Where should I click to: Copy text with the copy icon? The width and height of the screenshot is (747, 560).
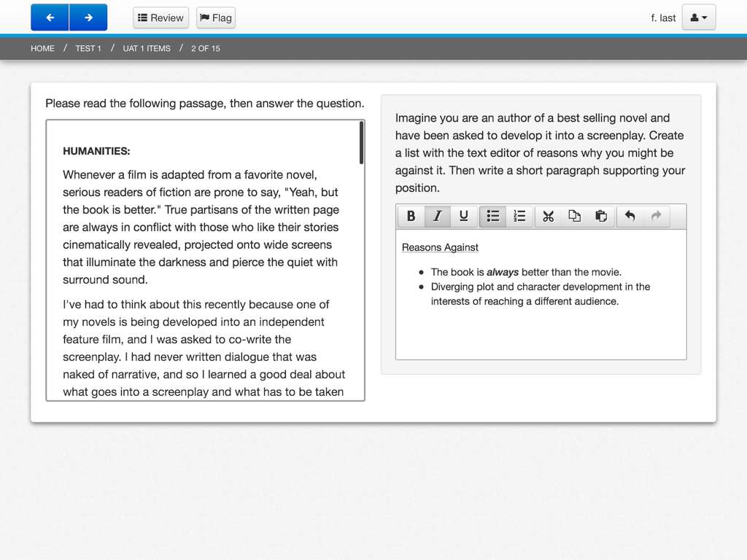pyautogui.click(x=574, y=216)
